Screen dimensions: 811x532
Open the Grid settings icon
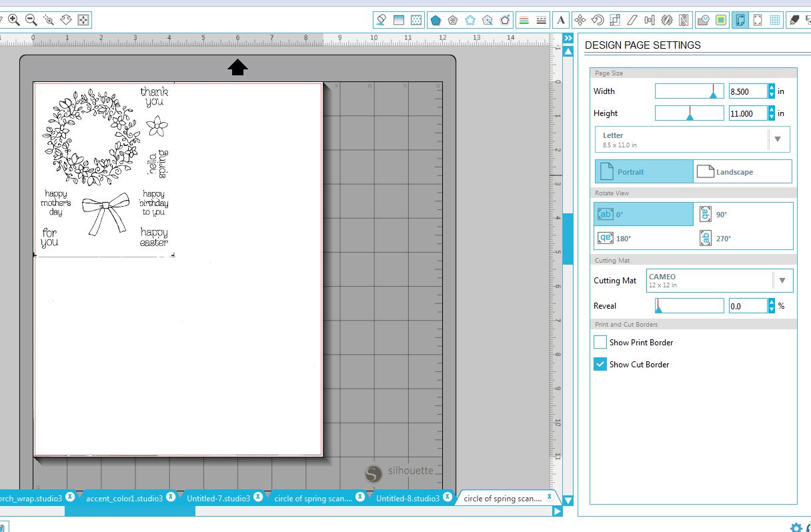(775, 20)
